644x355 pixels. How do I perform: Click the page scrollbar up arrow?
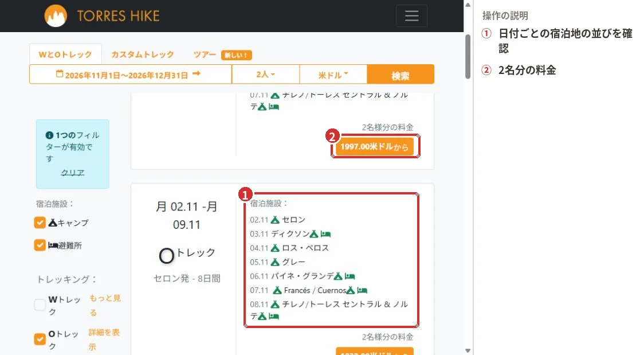(x=468, y=5)
